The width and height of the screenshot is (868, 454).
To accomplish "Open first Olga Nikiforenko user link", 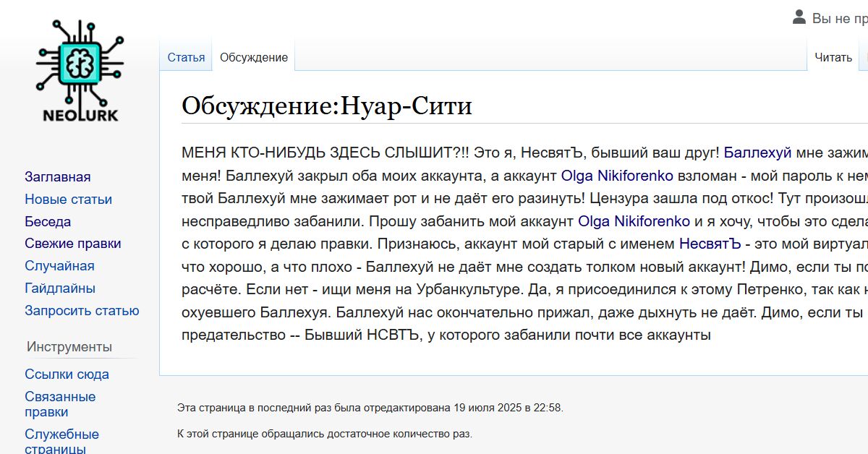I will 617,176.
